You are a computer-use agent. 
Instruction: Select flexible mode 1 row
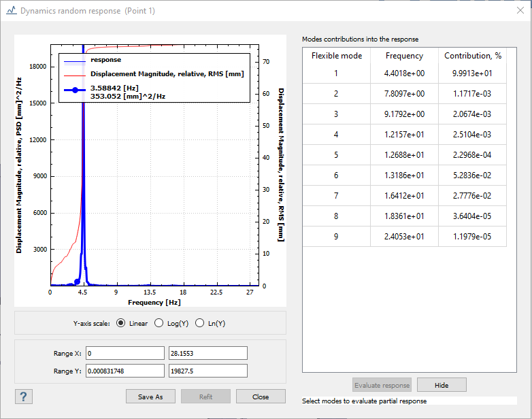[x=336, y=73]
